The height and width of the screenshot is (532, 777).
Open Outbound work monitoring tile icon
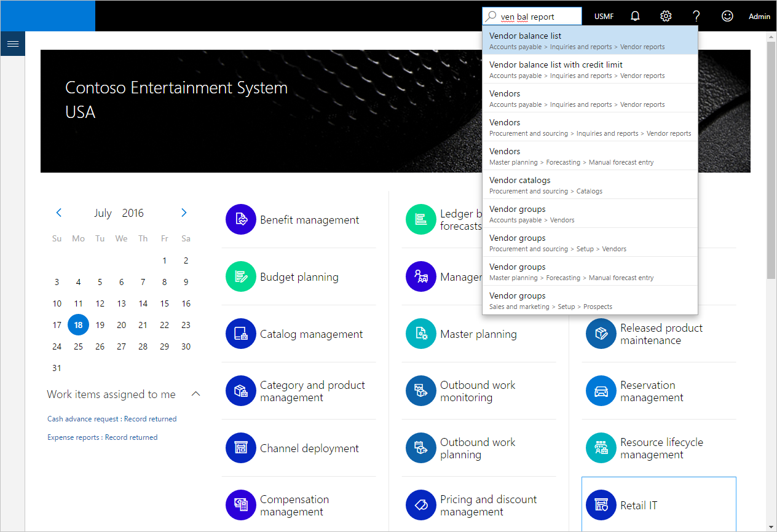click(x=421, y=391)
